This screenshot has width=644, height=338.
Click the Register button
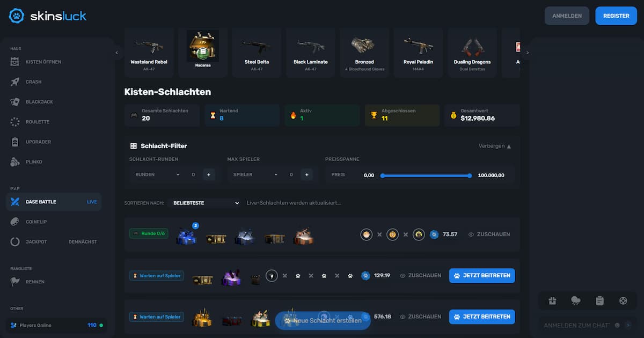tap(616, 16)
